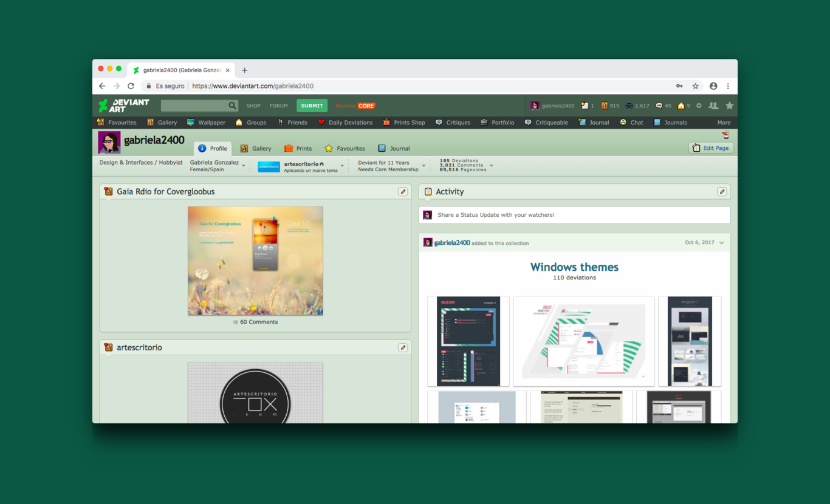Expand the Oct 6, 2017 activity chevron
This screenshot has height=504, width=830.
pyautogui.click(x=722, y=243)
